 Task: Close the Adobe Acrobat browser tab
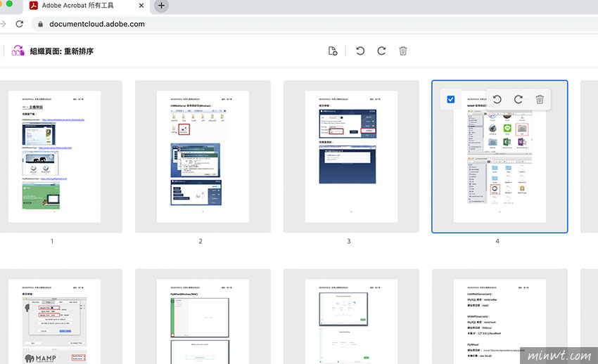[x=141, y=6]
